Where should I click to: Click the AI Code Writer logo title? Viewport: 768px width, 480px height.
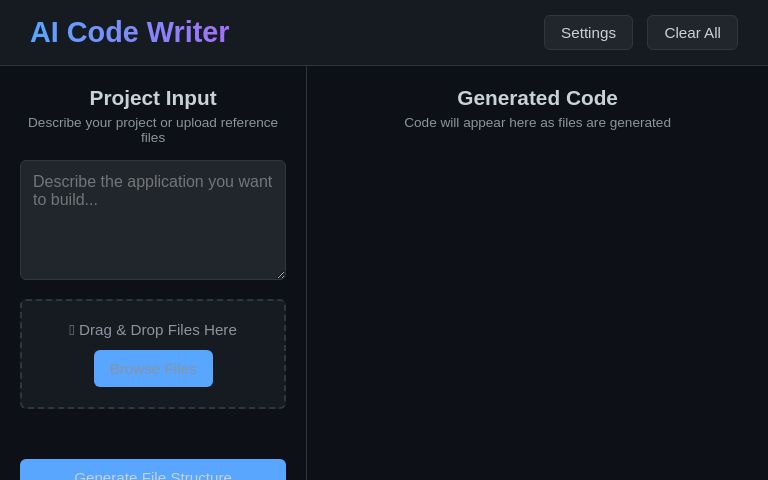coord(130,33)
